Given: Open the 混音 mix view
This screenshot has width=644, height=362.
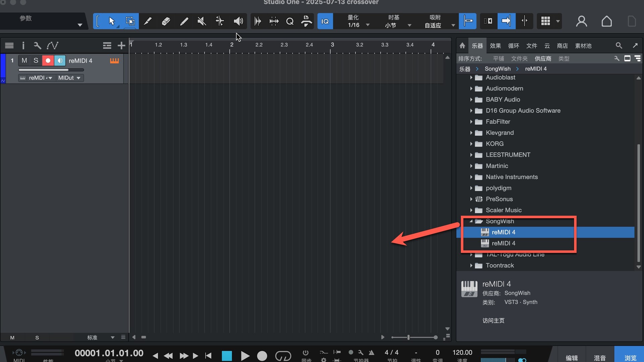Looking at the screenshot, I should point(599,358).
